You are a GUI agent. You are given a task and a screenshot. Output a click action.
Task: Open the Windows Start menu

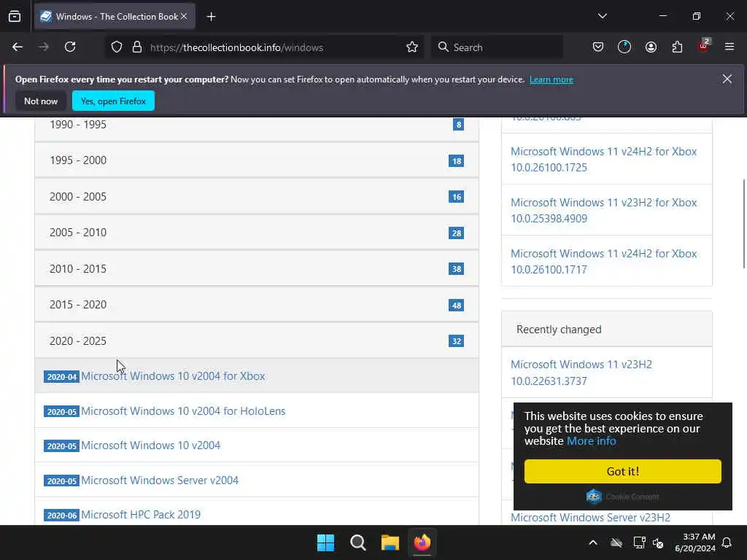[326, 542]
